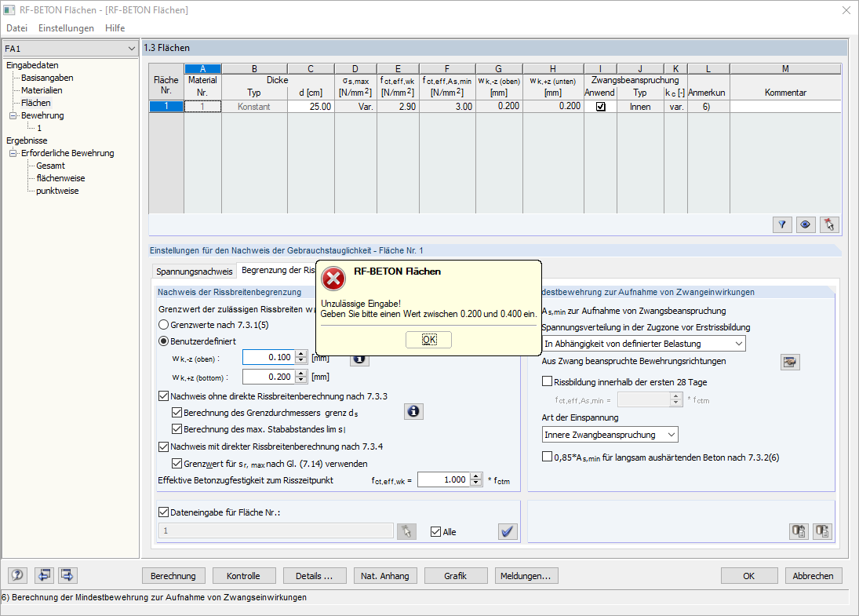Click the previous-window arrow icon at bottom left

click(44, 575)
